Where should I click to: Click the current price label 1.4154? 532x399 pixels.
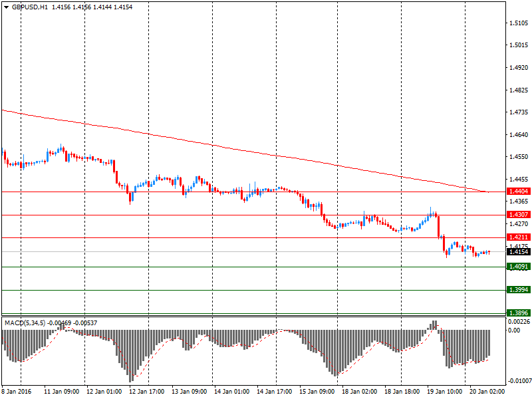[x=519, y=252]
